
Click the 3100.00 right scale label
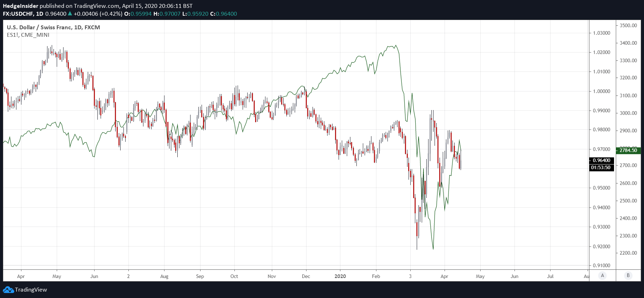click(x=628, y=95)
